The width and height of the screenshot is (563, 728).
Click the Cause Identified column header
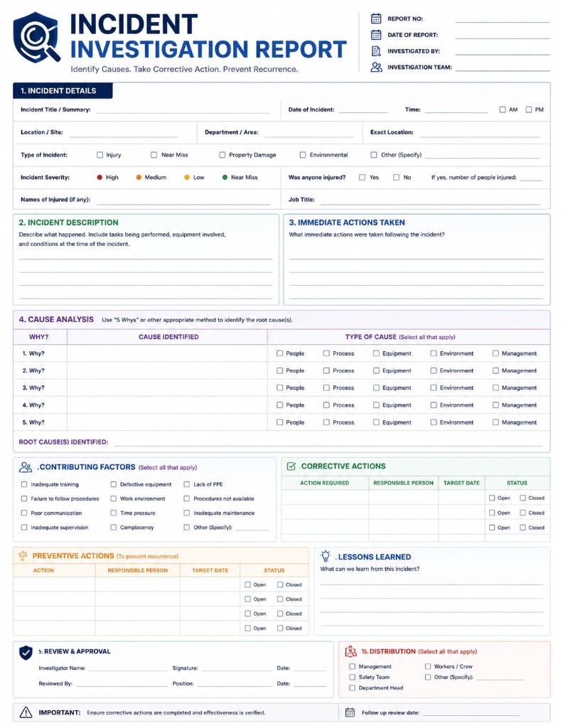coord(168,337)
